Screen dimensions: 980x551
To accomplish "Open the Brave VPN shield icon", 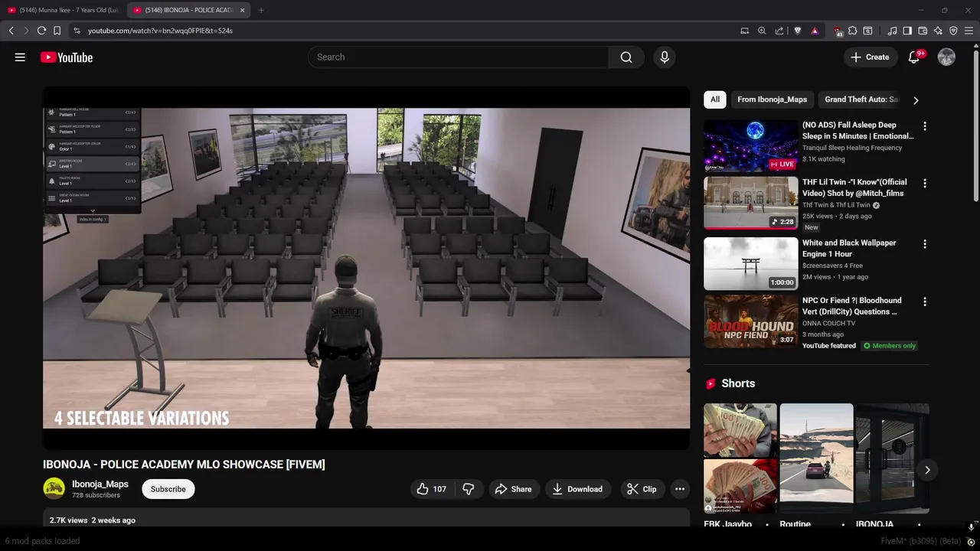I will click(953, 31).
